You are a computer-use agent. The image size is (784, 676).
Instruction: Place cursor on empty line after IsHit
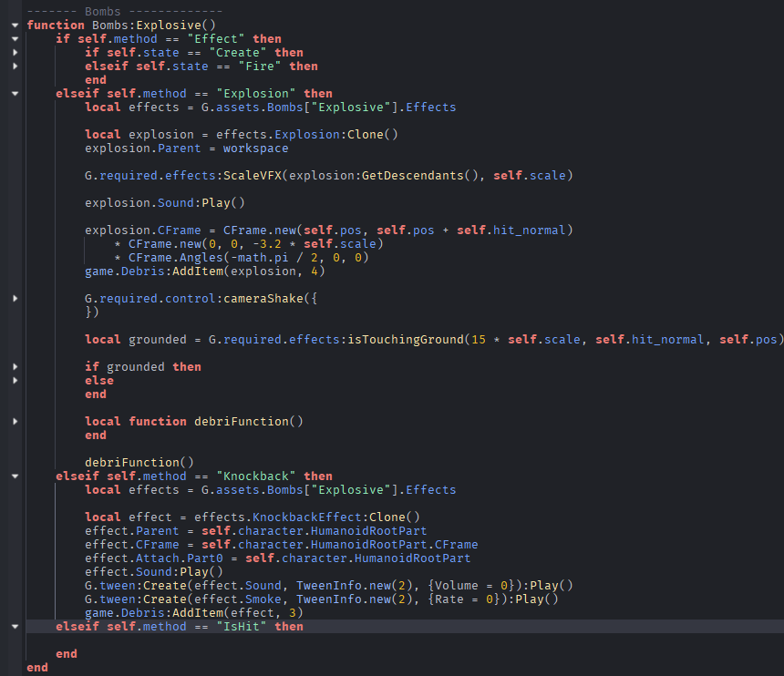pyautogui.click(x=405, y=640)
